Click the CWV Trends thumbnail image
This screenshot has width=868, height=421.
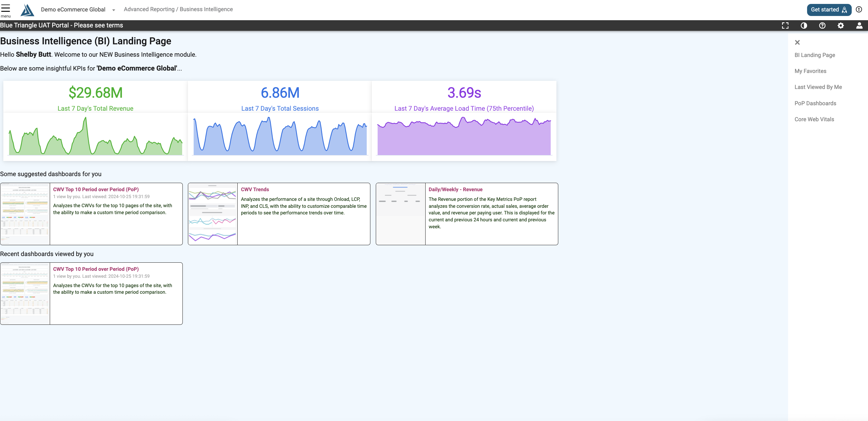point(213,214)
